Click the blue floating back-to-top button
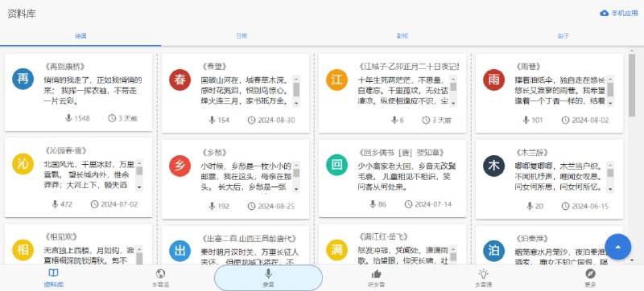644x291 pixels. pyautogui.click(x=617, y=247)
